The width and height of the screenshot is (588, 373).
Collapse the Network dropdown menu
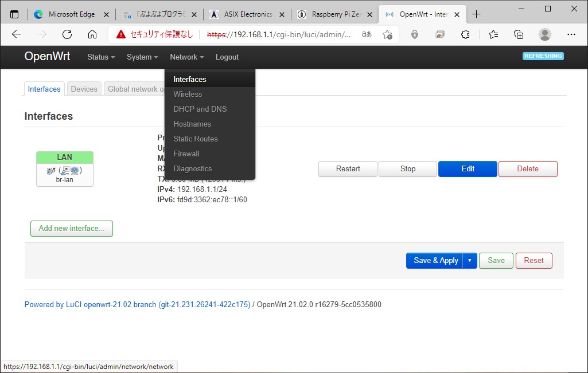point(187,57)
